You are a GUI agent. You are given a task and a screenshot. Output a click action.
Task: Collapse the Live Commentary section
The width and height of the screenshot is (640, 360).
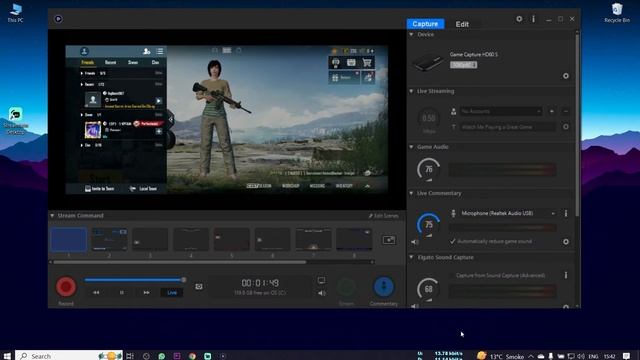click(411, 193)
